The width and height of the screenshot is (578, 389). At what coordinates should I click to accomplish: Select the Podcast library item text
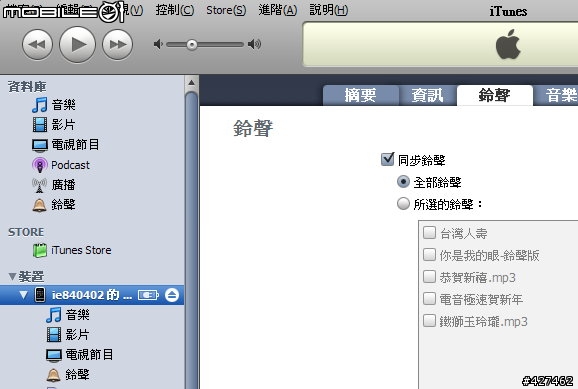[x=70, y=165]
